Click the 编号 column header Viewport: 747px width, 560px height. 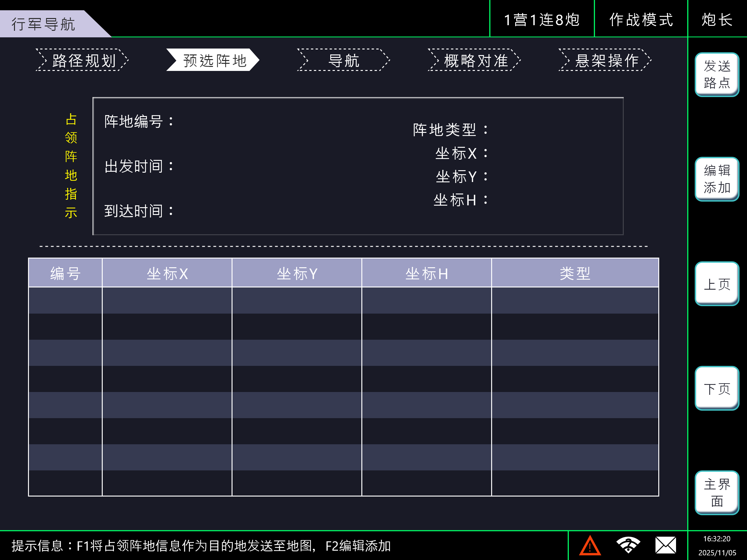pyautogui.click(x=65, y=273)
